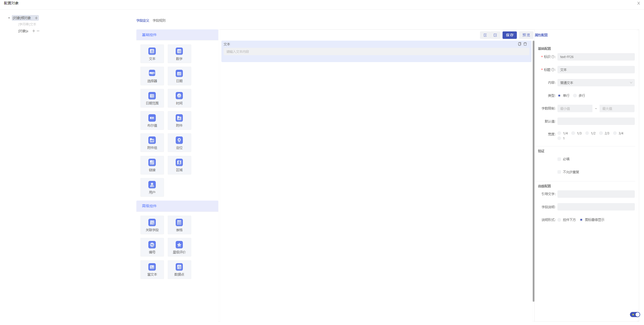
Task: Set width to 1/3
Action: [x=573, y=133]
